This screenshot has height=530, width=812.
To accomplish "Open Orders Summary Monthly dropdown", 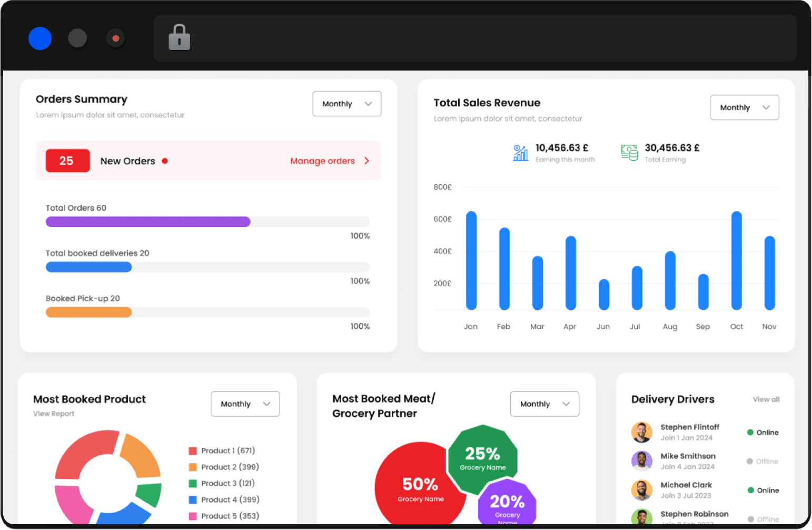I will coord(346,104).
